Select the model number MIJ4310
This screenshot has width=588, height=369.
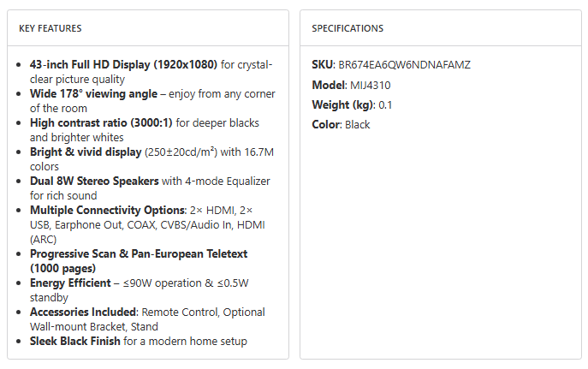(370, 85)
